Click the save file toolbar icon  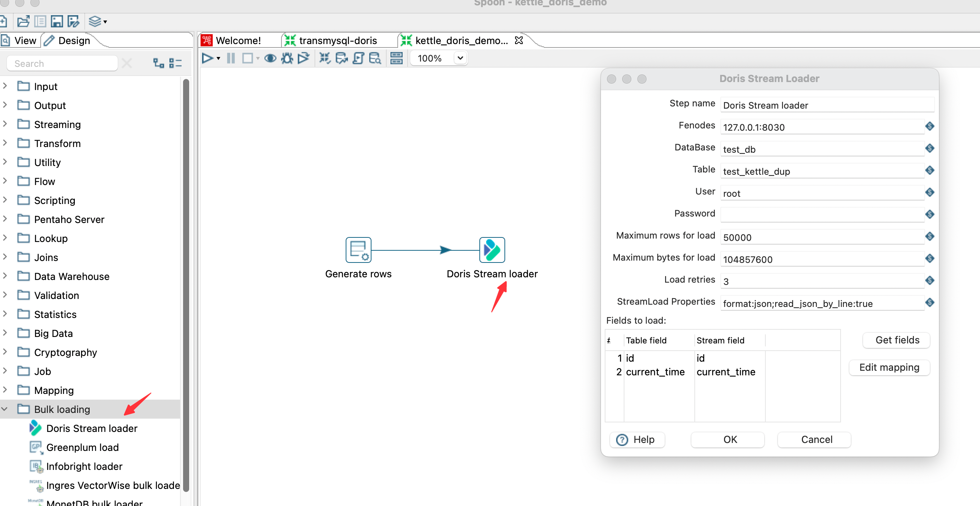point(57,21)
